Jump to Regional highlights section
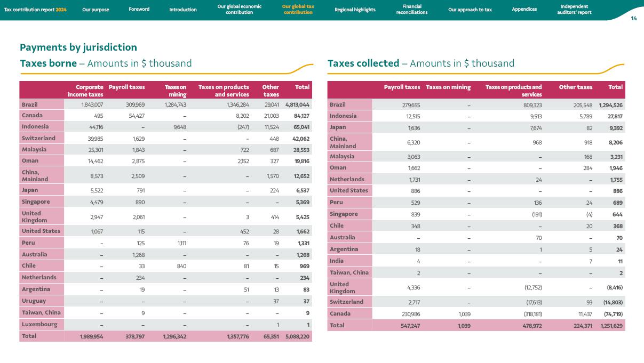The image size is (644, 363). click(x=355, y=10)
